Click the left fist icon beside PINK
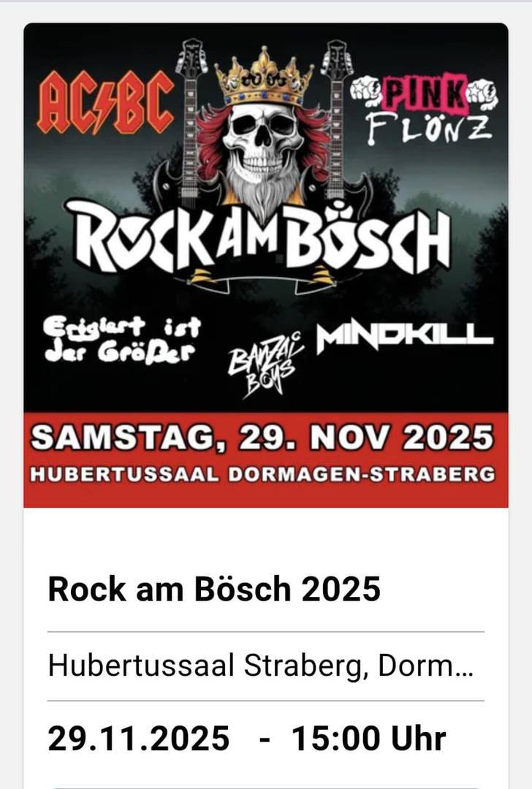Image resolution: width=532 pixels, height=789 pixels. [368, 92]
